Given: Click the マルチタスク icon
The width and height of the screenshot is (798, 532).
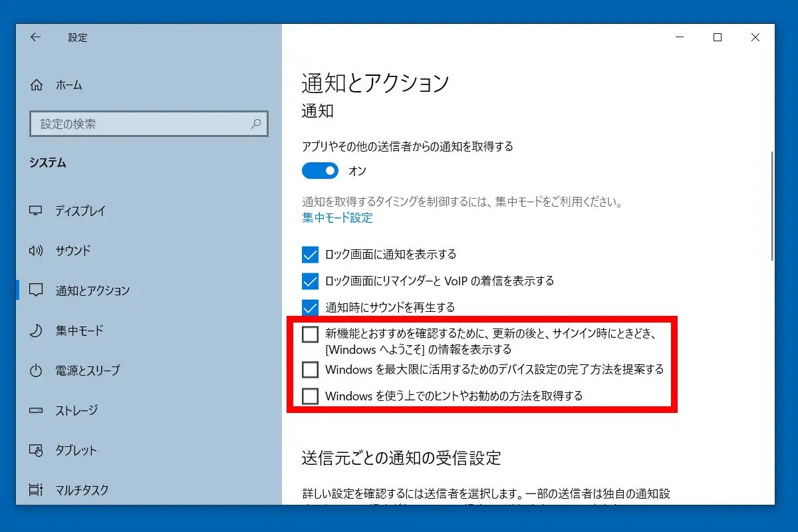Looking at the screenshot, I should 36,490.
